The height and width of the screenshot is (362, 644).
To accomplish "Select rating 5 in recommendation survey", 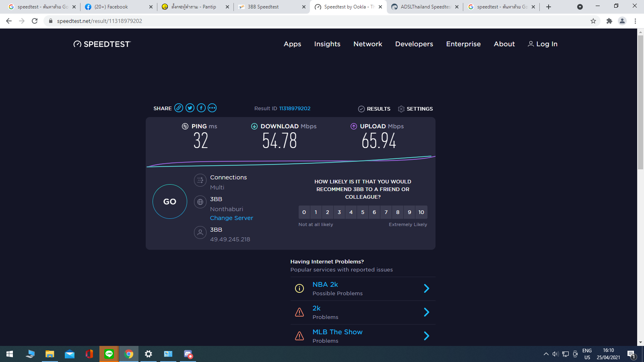I will [363, 212].
